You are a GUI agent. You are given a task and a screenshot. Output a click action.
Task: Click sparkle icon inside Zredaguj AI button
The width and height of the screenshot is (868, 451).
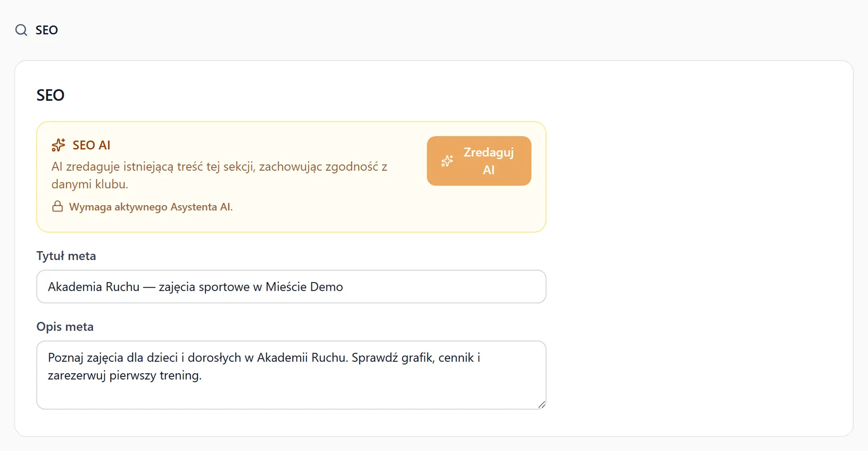point(447,161)
